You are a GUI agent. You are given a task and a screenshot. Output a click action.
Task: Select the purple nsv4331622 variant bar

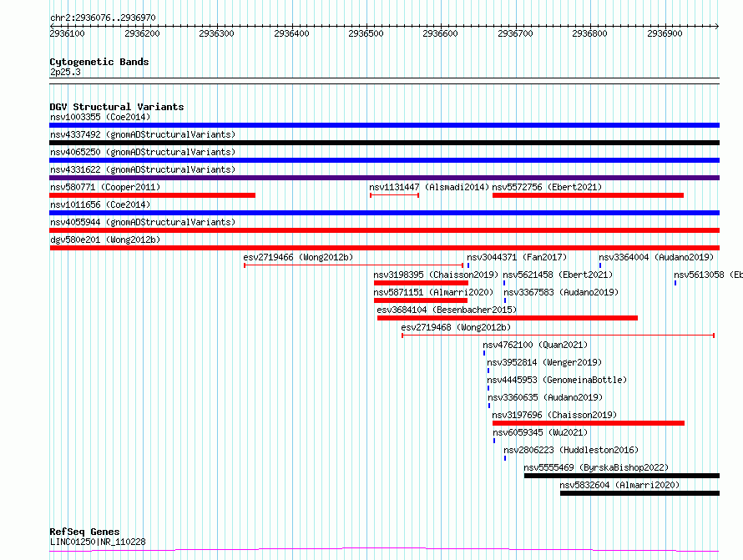tap(384, 178)
